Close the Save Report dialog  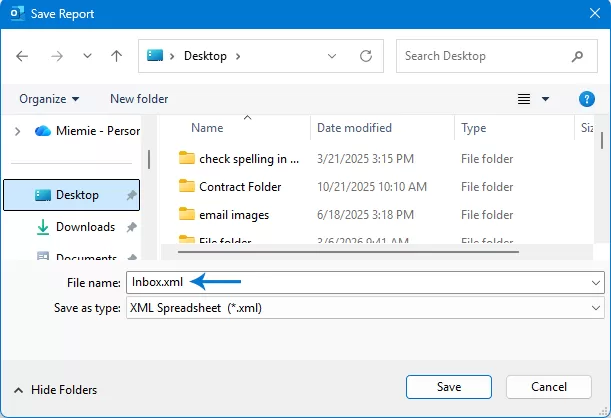coord(595,14)
